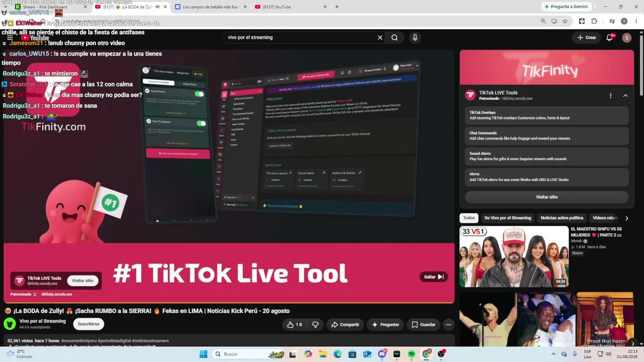Bookmark this page with the star icon
644x362 pixels.
[565, 21]
